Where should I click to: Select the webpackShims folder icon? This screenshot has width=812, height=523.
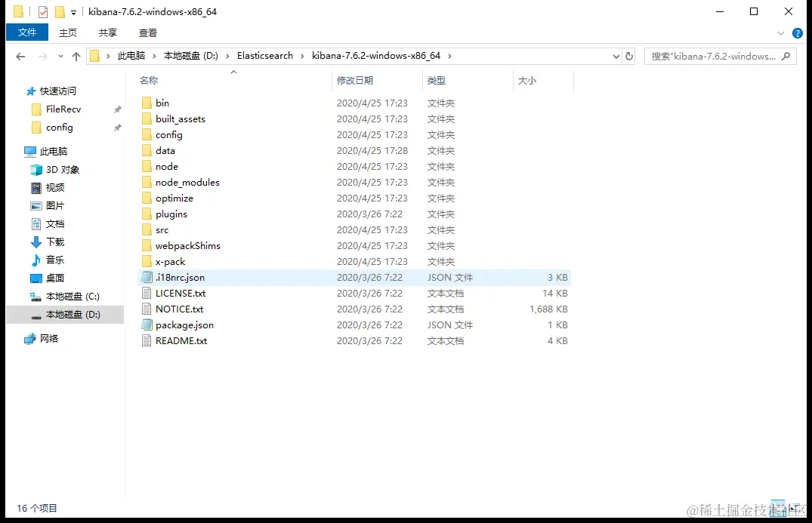pyautogui.click(x=147, y=246)
